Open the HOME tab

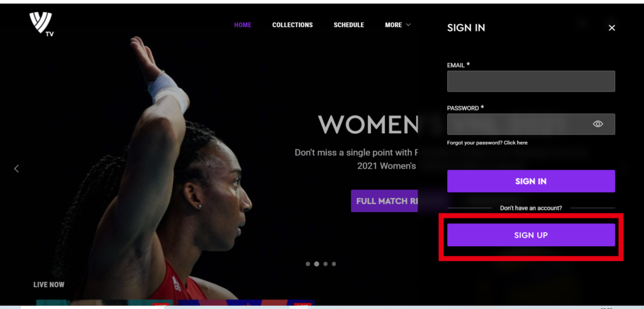pyautogui.click(x=243, y=25)
